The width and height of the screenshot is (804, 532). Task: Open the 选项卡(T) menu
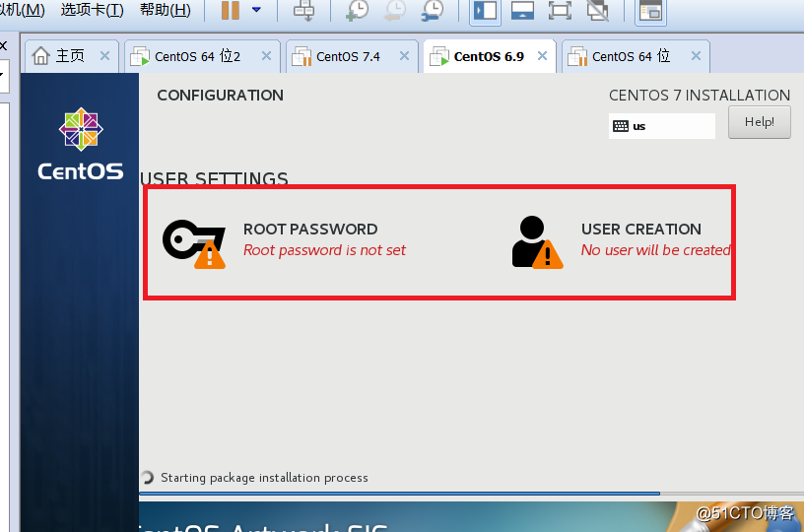[x=93, y=9]
